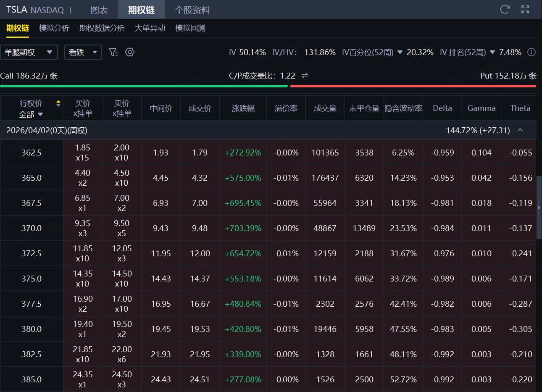Open the 模拟分析 sub-tab
This screenshot has height=392, width=542.
click(x=54, y=28)
